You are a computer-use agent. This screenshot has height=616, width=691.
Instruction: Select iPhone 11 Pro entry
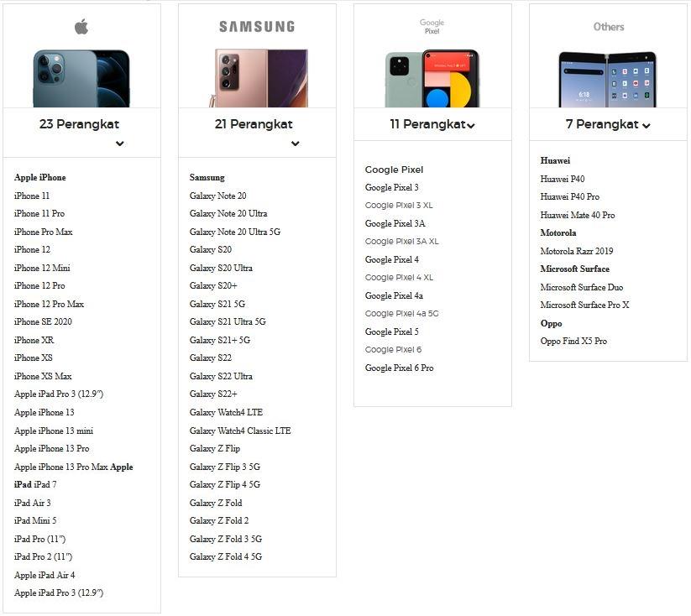(x=39, y=214)
